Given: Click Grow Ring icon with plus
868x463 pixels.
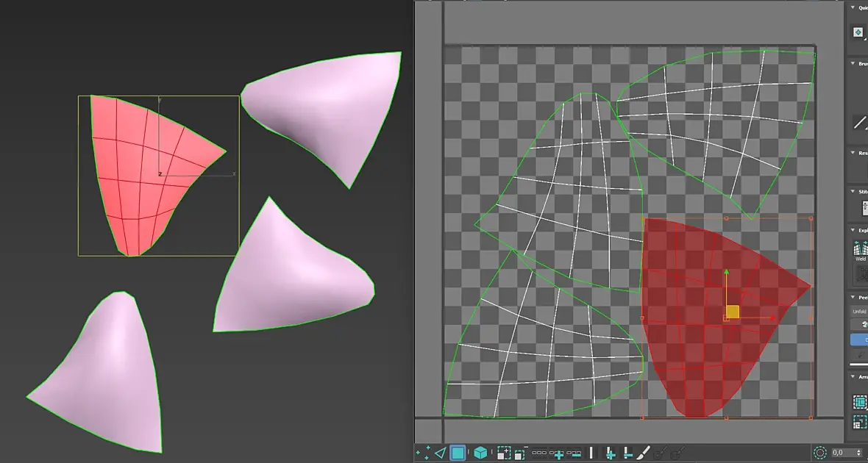Looking at the screenshot, I should (611, 453).
